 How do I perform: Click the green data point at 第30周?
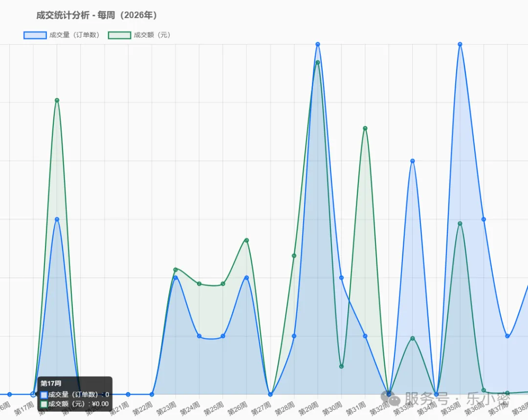click(341, 366)
